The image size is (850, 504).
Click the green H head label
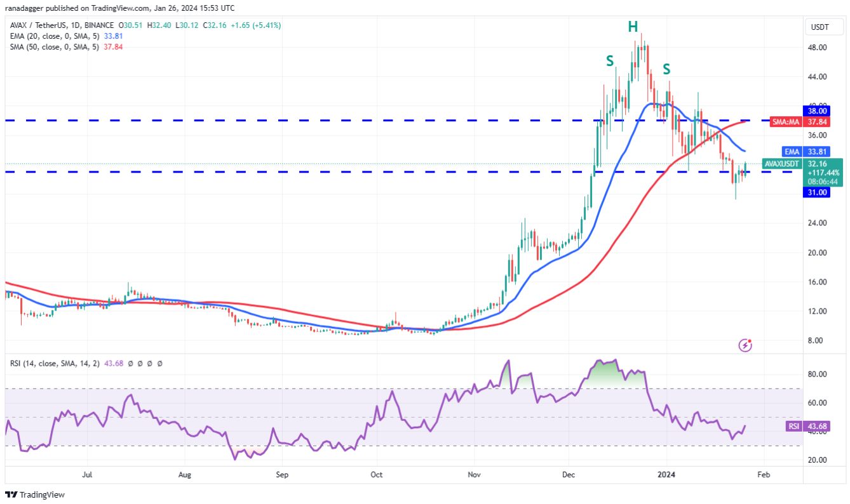[x=633, y=27]
